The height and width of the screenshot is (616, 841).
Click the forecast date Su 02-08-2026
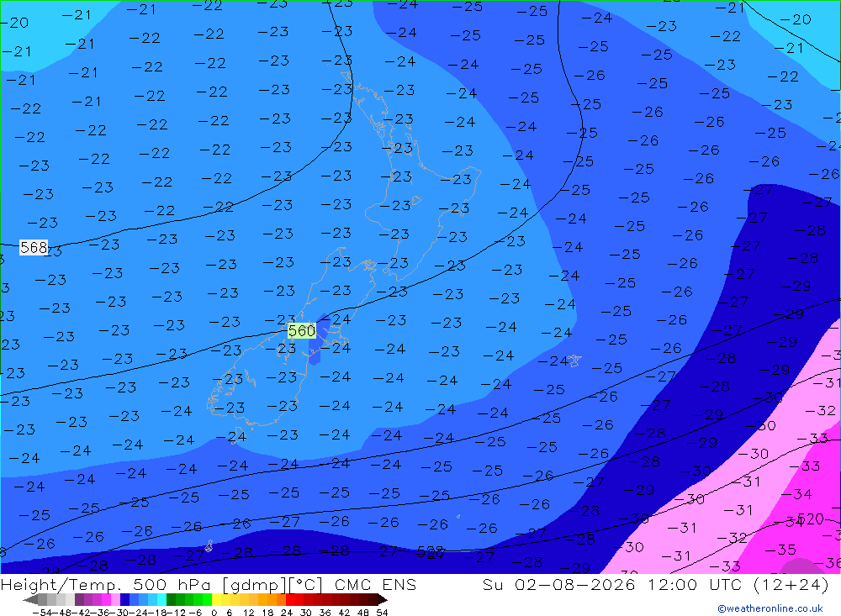click(x=559, y=584)
